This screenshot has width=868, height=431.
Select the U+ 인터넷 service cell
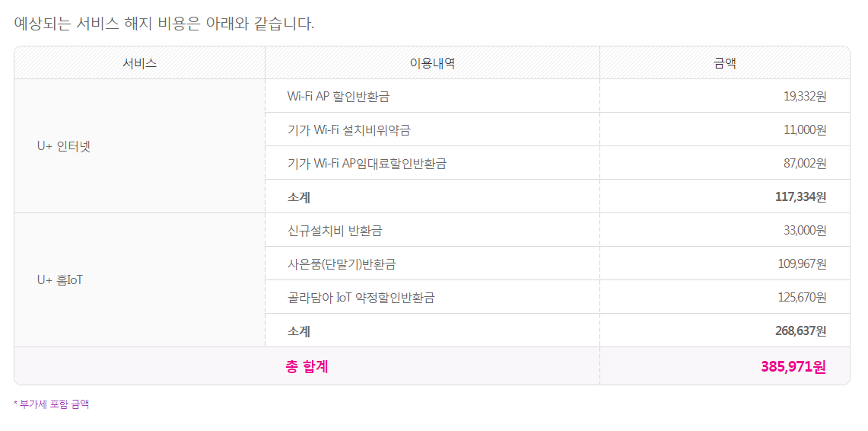pyautogui.click(x=63, y=146)
